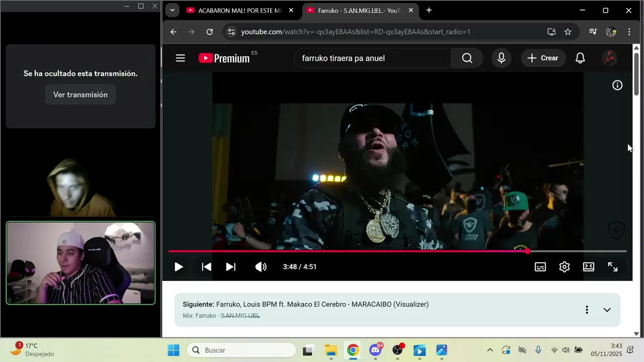
Task: Install app icon in address bar
Action: pyautogui.click(x=551, y=32)
